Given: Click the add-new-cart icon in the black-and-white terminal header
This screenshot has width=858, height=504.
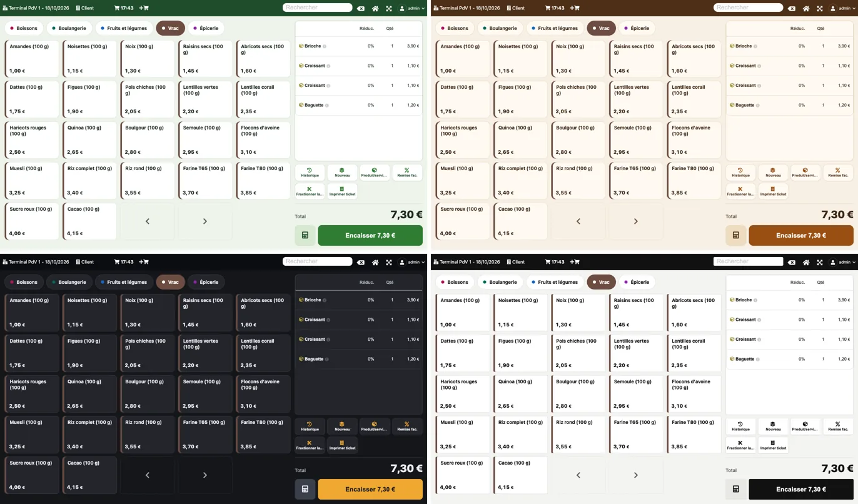Looking at the screenshot, I should tap(575, 262).
